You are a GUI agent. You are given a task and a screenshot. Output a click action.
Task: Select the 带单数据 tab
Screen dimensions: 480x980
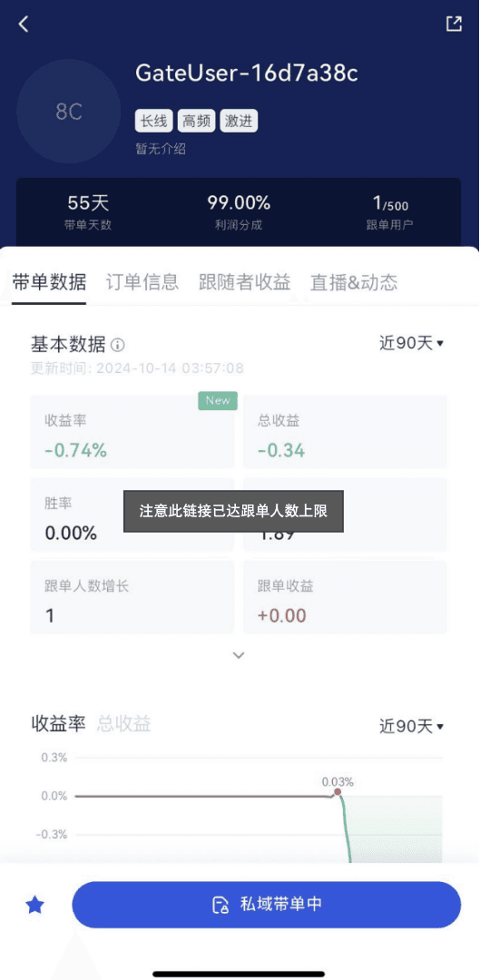(49, 282)
